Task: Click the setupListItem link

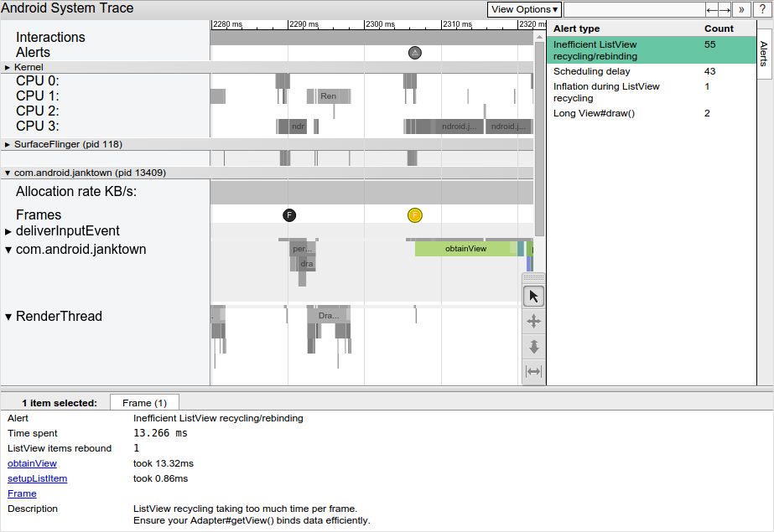Action: (x=37, y=478)
